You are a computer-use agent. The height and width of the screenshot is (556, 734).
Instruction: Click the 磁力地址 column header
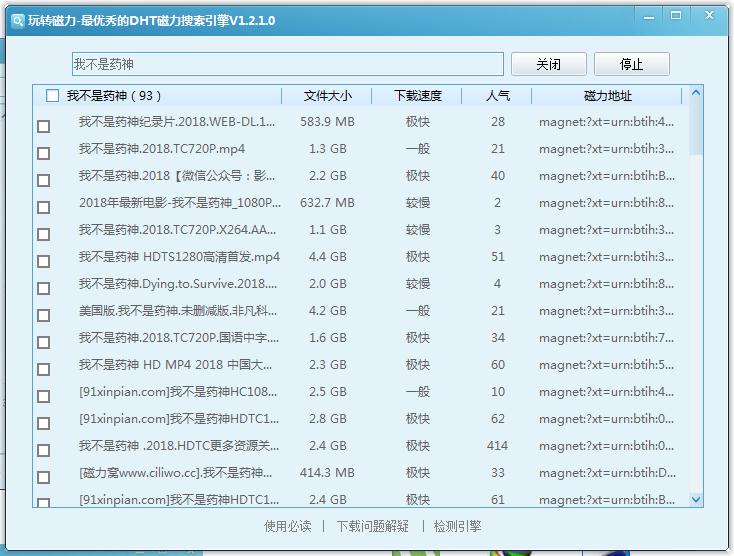click(x=607, y=96)
